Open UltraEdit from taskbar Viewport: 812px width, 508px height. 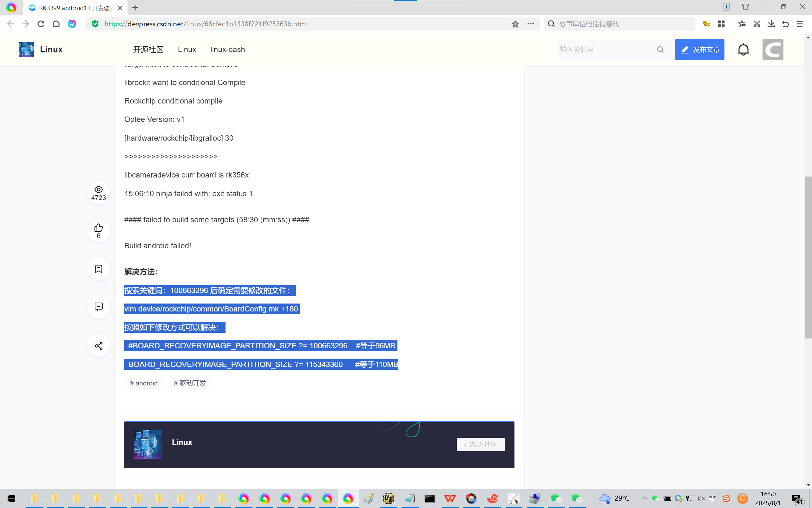tap(388, 498)
